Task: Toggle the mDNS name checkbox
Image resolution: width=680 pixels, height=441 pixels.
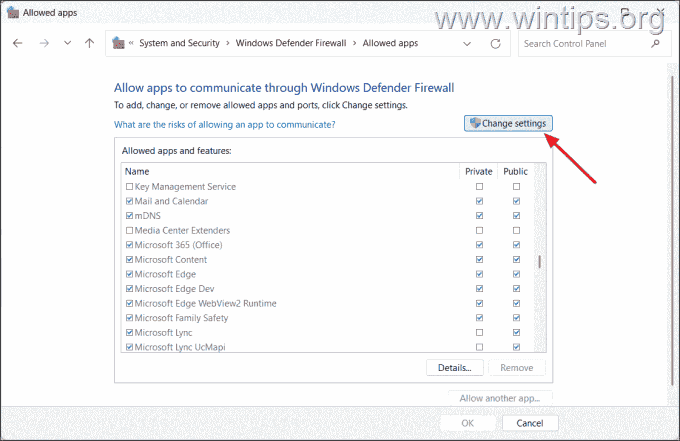Action: point(129,216)
